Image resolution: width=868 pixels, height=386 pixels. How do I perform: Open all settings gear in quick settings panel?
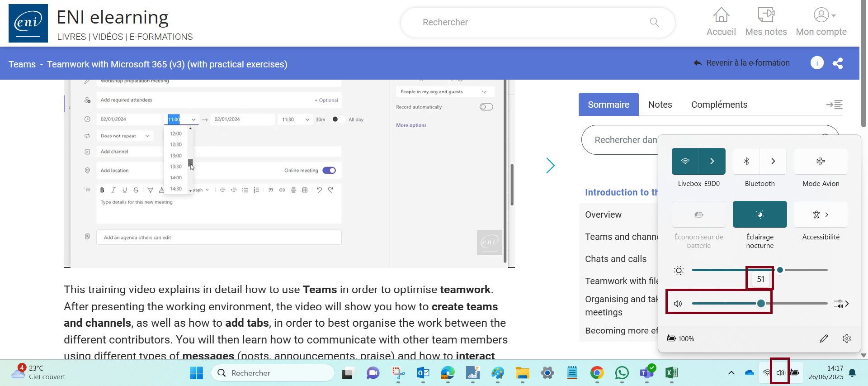click(847, 338)
